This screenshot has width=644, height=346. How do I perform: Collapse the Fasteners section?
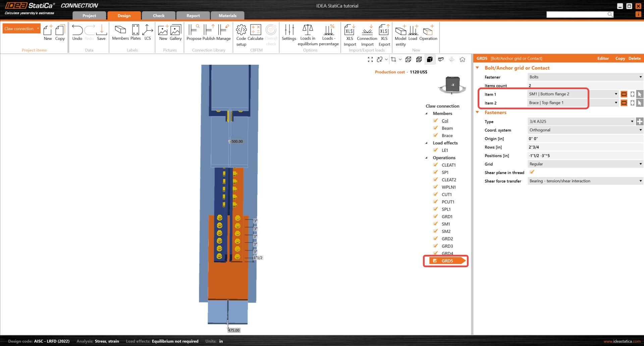(477, 113)
